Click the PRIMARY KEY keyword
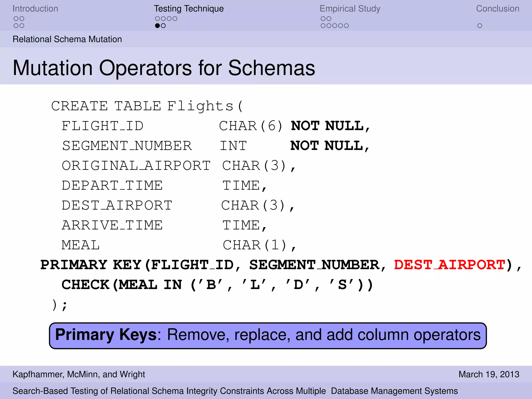Viewport: 532px width, 399px height. point(91,265)
